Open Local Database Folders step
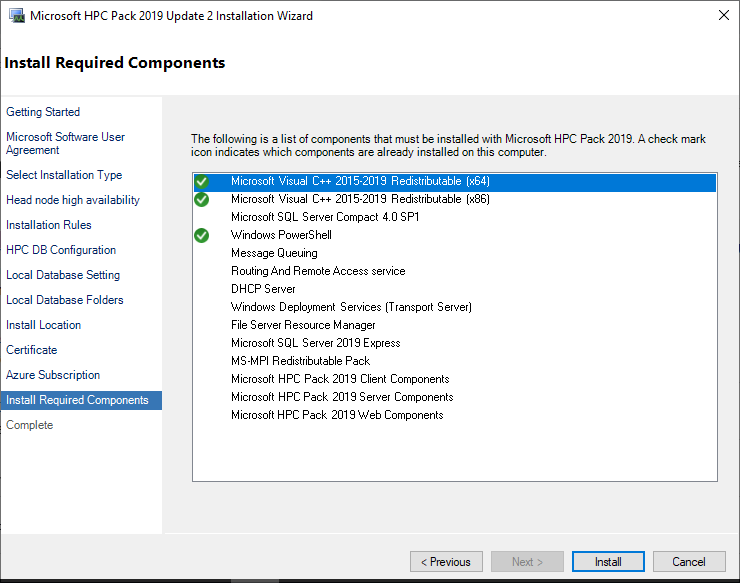 65,300
